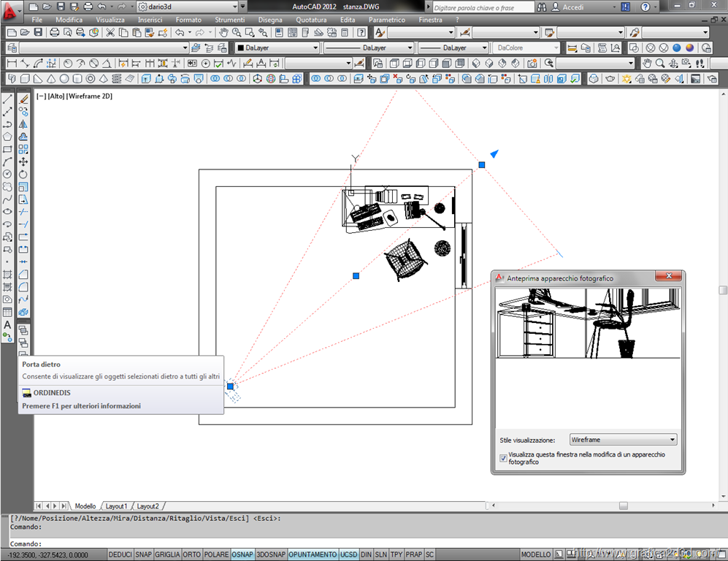The image size is (728, 561).
Task: Toggle ORTO mode in status bar
Action: click(x=192, y=555)
